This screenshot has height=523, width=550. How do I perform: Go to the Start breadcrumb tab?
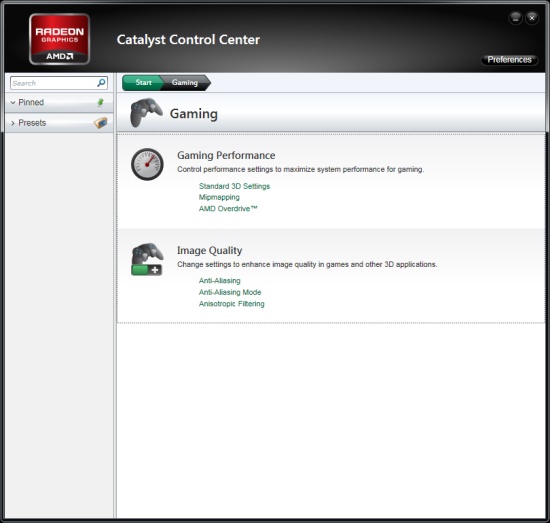pyautogui.click(x=142, y=82)
